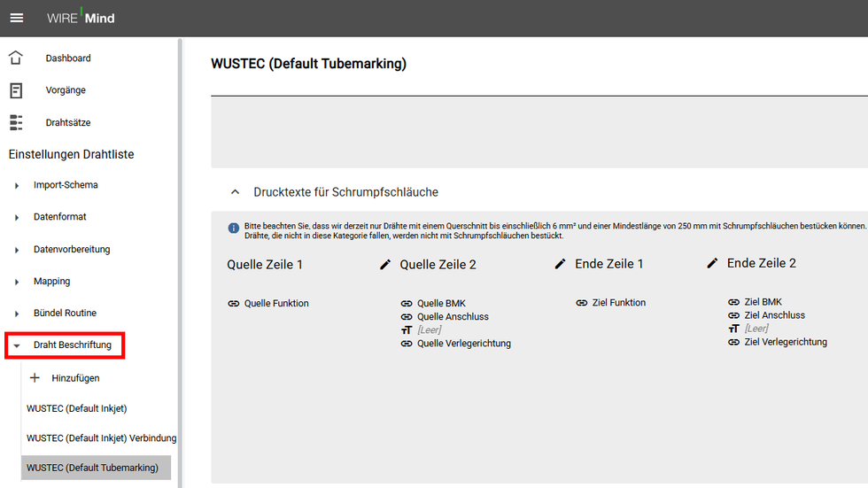Click the WIRE Mind logo
Viewport: 868px width, 488px height.
(81, 18)
